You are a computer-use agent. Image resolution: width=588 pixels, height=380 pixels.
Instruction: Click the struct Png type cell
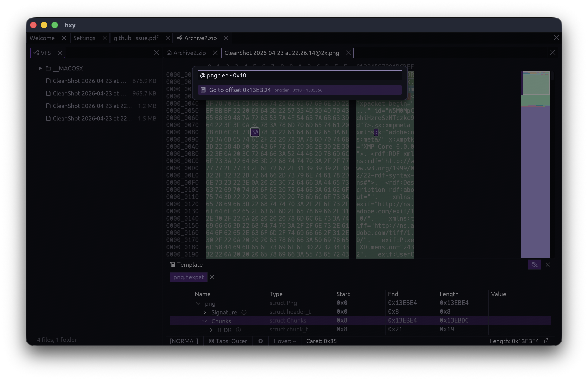click(x=283, y=303)
